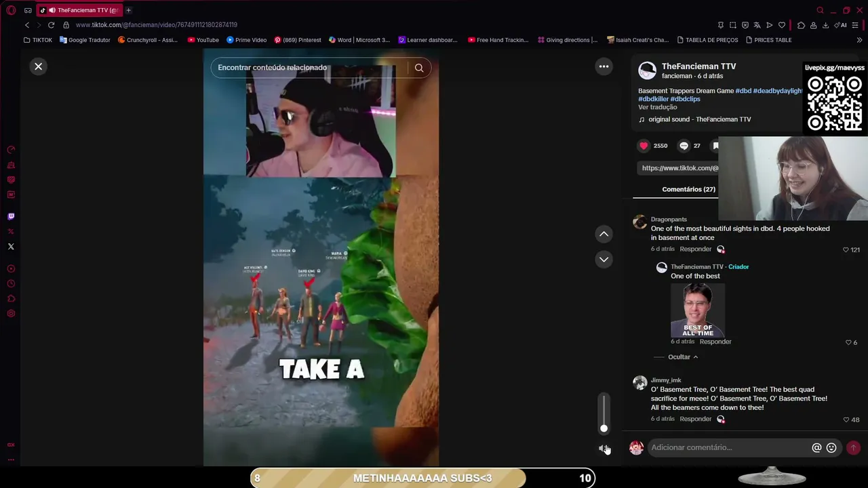Viewport: 868px width, 488px height.
Task: Go to the previous video with up arrow
Action: point(604,234)
